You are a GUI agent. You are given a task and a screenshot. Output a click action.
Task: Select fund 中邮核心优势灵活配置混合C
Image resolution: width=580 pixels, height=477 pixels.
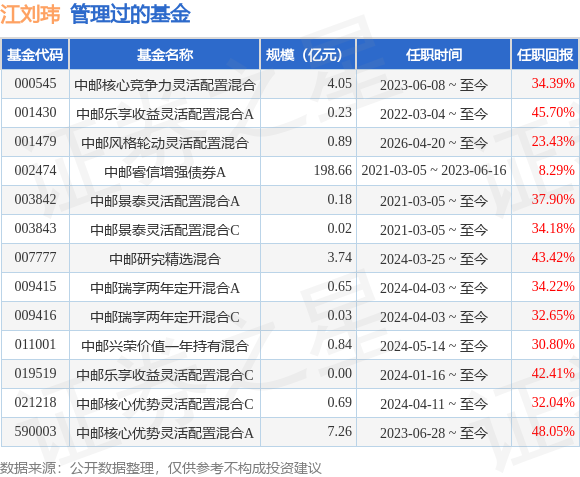click(x=165, y=404)
